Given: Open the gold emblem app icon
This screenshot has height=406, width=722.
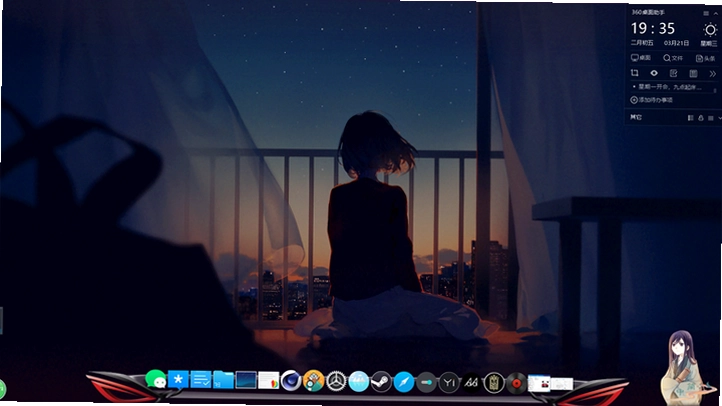Looking at the screenshot, I should coord(494,383).
